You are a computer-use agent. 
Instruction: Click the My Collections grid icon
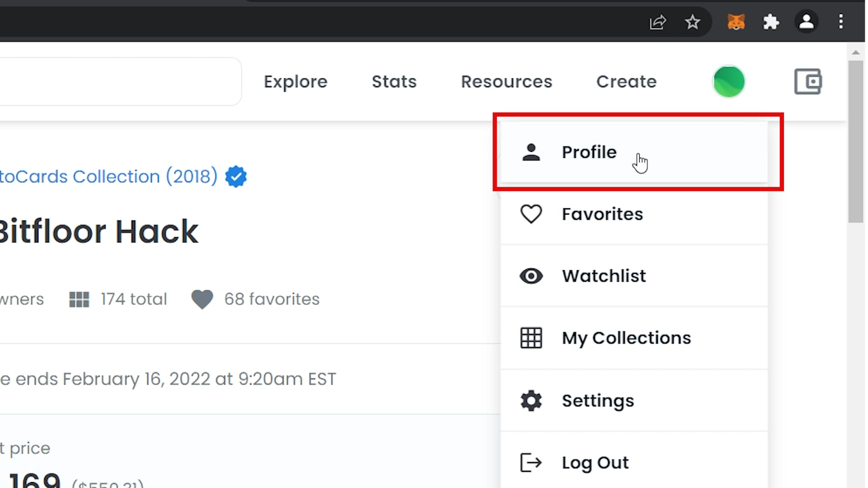click(531, 338)
